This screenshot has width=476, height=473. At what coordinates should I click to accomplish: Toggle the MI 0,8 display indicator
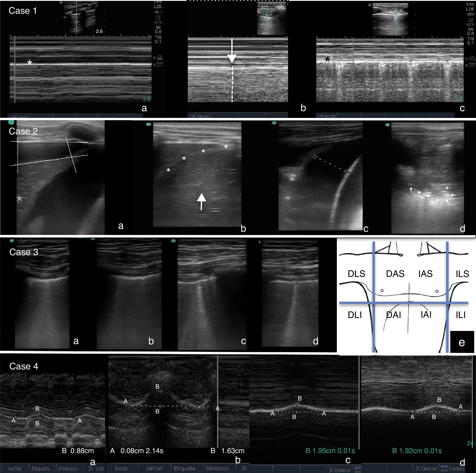click(x=158, y=30)
